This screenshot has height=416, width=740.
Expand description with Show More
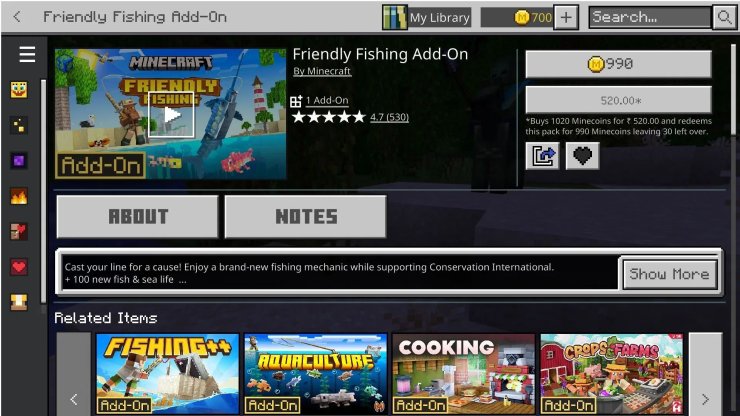(x=670, y=274)
